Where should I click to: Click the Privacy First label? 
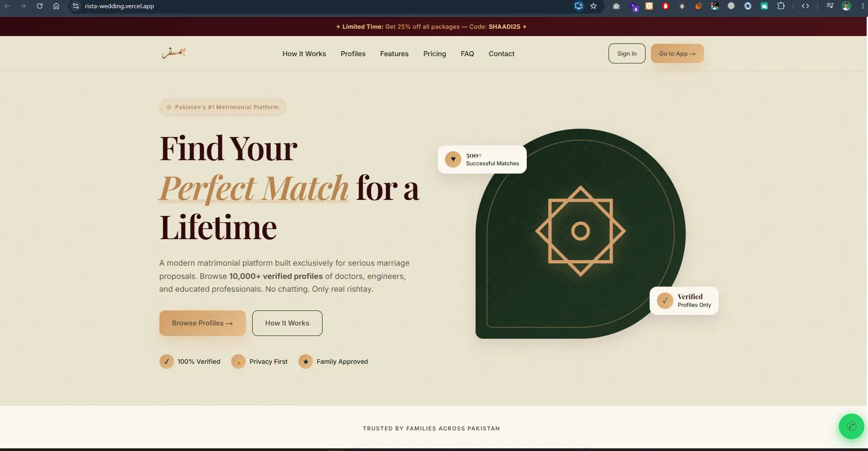coord(269,362)
